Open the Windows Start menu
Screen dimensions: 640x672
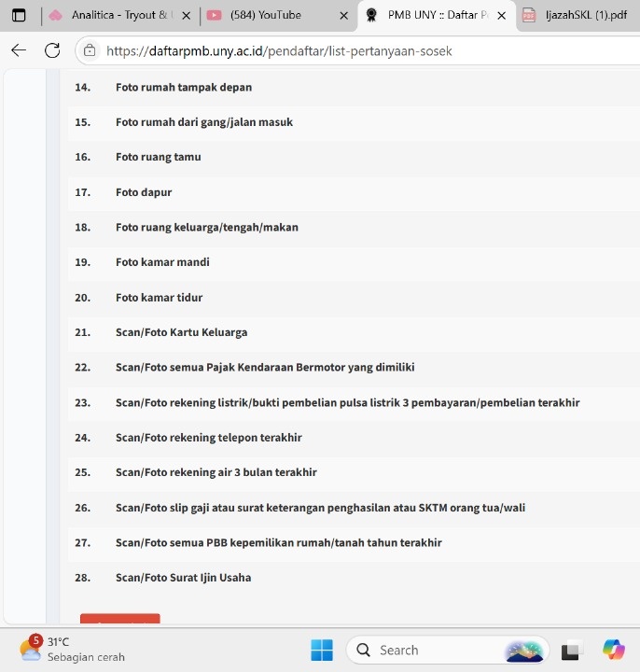click(322, 650)
